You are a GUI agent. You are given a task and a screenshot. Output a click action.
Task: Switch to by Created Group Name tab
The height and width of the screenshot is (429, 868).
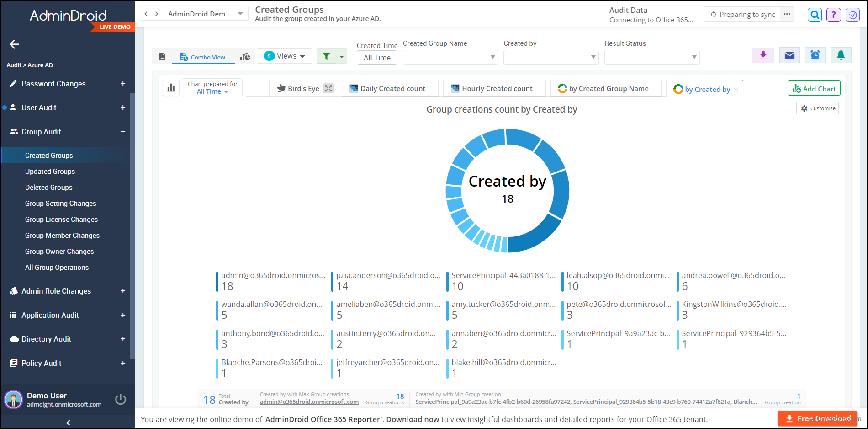[x=605, y=88]
